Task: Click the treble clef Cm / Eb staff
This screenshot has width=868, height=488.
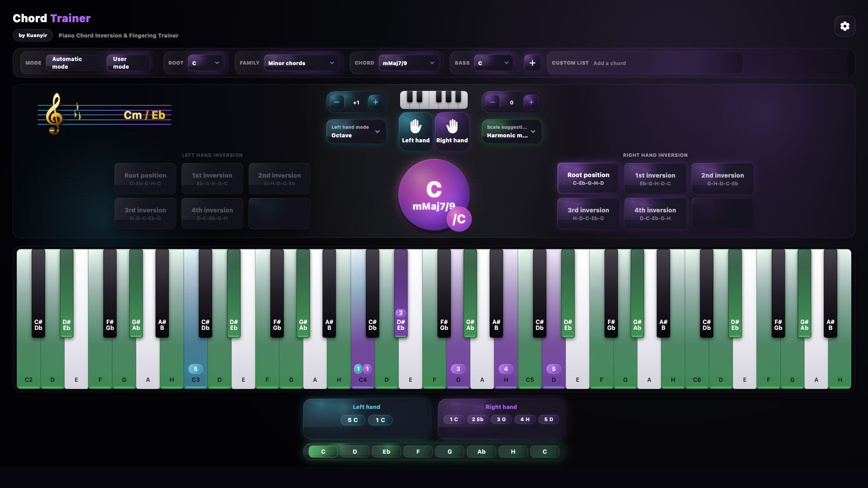Action: coord(104,115)
